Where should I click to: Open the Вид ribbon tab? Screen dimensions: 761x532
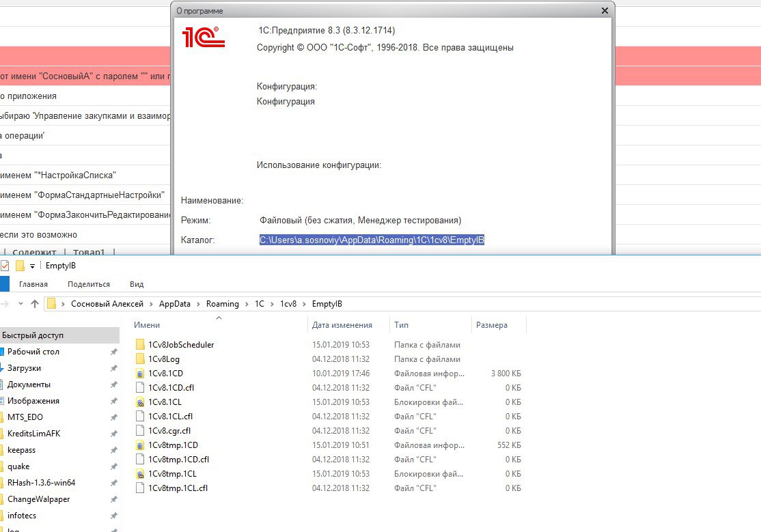tap(137, 284)
